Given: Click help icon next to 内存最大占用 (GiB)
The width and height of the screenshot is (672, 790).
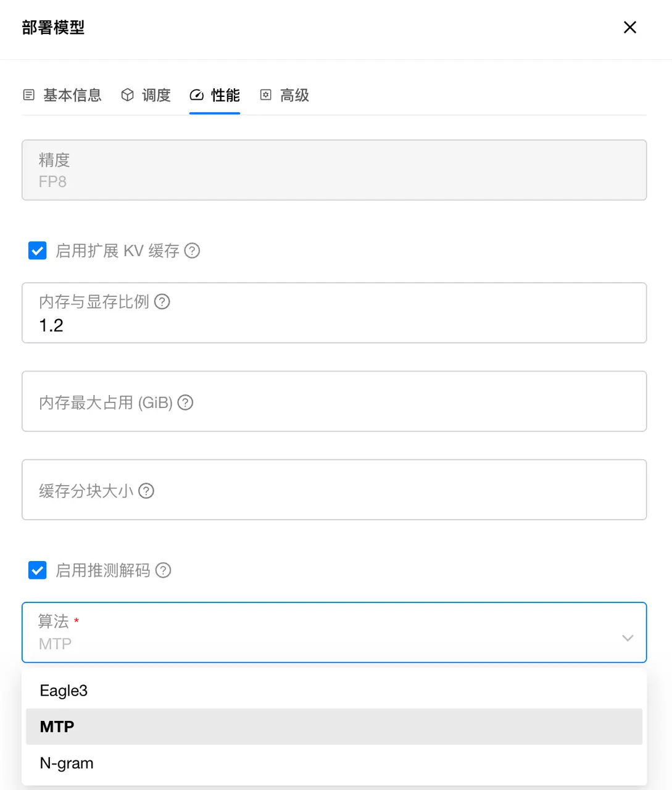Looking at the screenshot, I should click(x=186, y=403).
